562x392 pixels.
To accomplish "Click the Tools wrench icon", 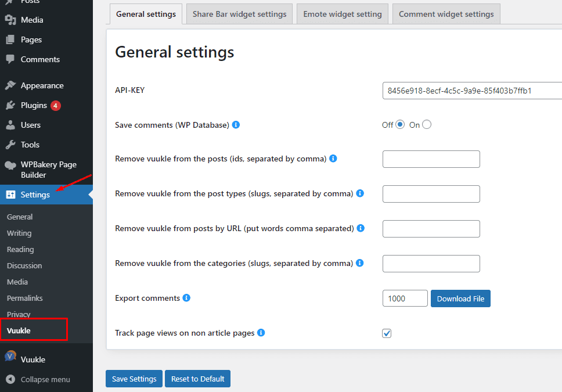I will tap(10, 145).
